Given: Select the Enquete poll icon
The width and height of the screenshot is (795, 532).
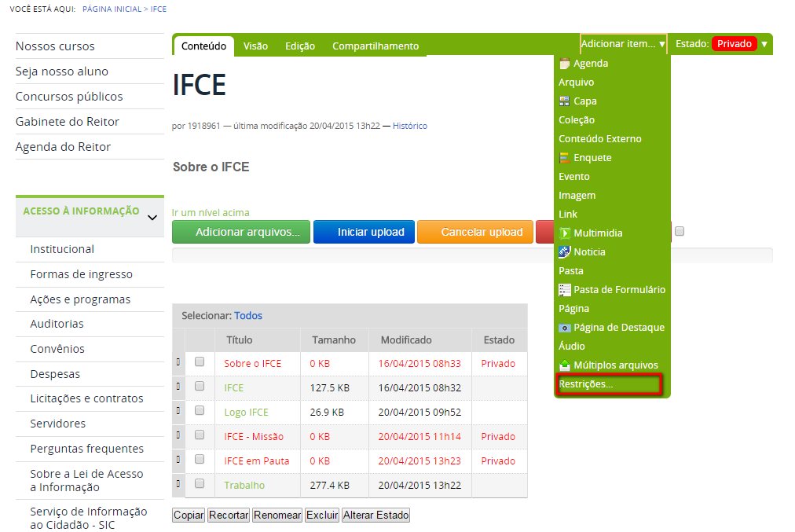Looking at the screenshot, I should [x=564, y=158].
